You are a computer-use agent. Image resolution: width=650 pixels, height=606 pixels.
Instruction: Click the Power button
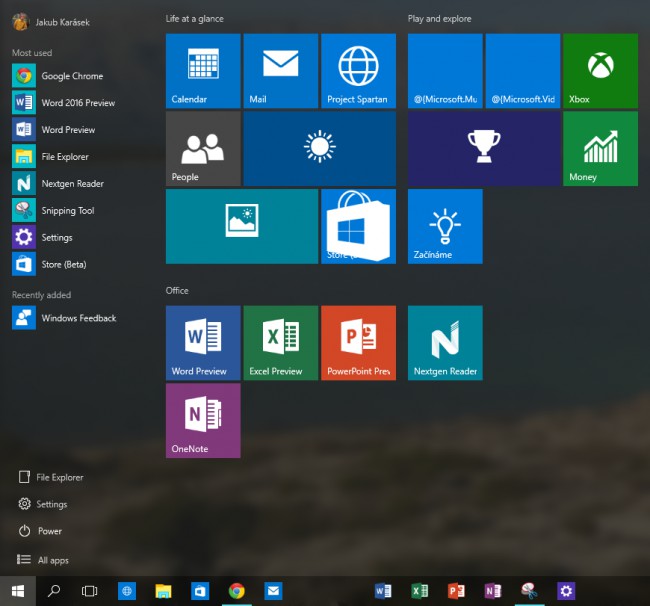40,531
